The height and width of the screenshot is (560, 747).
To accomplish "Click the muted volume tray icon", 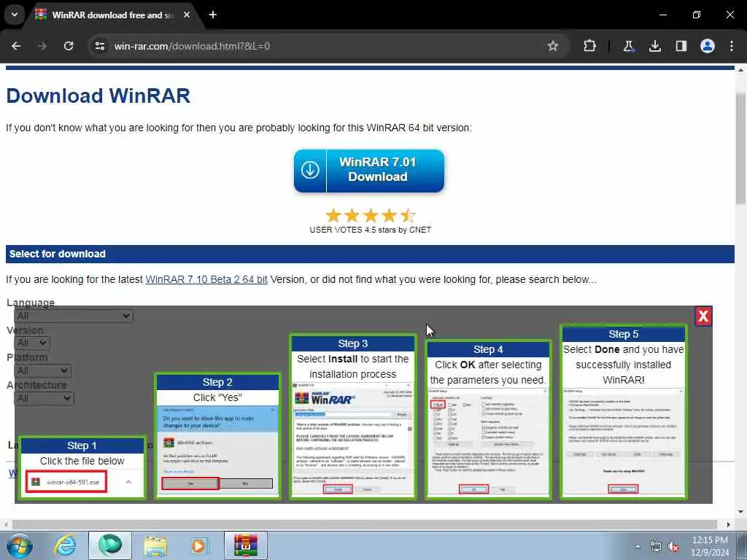I will pos(673,547).
